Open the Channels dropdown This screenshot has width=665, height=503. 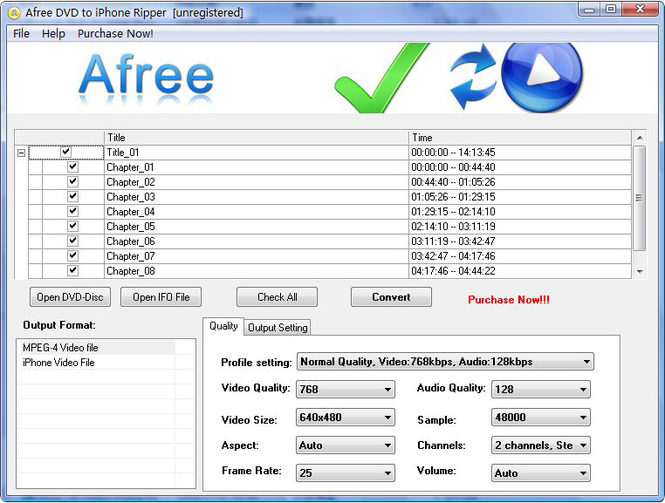(x=541, y=445)
